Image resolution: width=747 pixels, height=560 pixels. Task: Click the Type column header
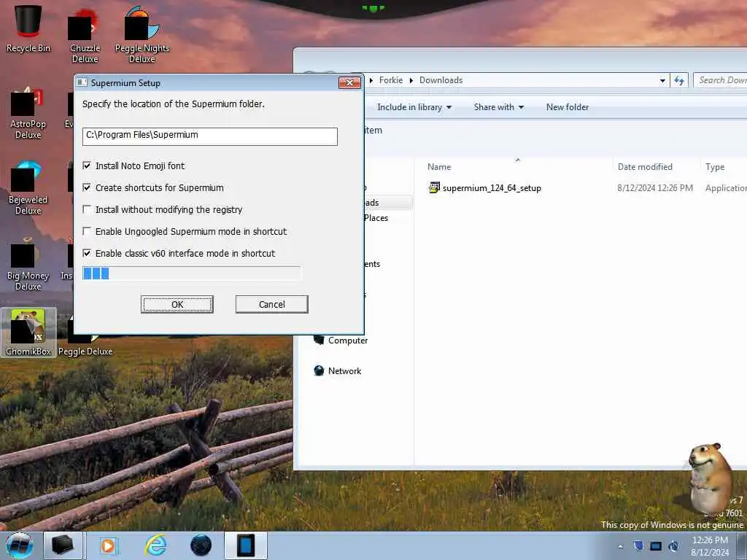pyautogui.click(x=715, y=167)
